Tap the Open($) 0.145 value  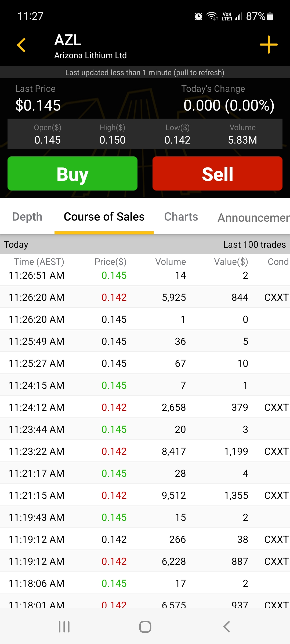(x=48, y=140)
